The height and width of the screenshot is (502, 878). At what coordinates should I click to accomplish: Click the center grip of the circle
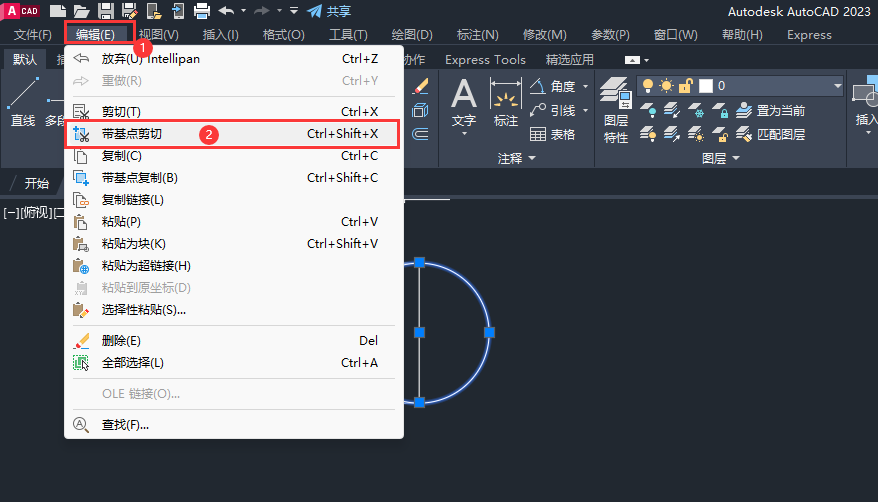[419, 332]
